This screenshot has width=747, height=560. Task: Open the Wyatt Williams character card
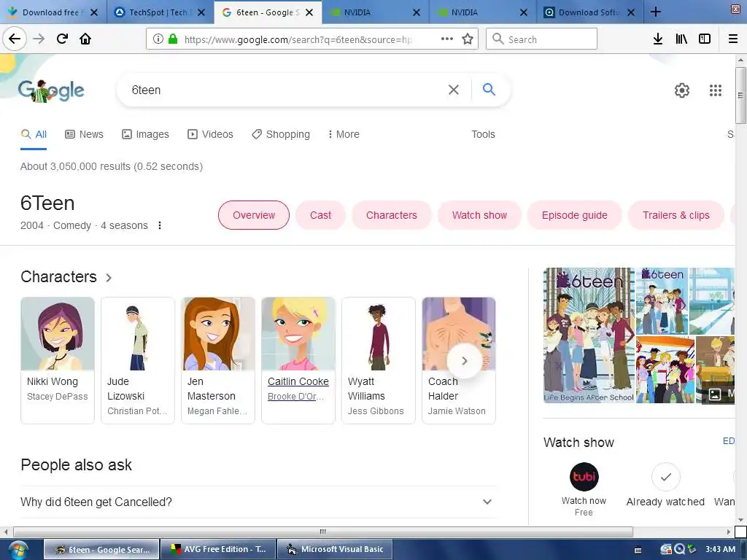379,360
